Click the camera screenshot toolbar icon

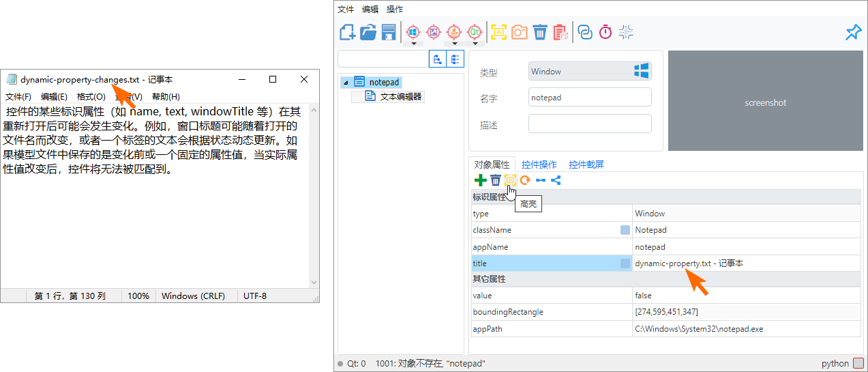[x=520, y=32]
